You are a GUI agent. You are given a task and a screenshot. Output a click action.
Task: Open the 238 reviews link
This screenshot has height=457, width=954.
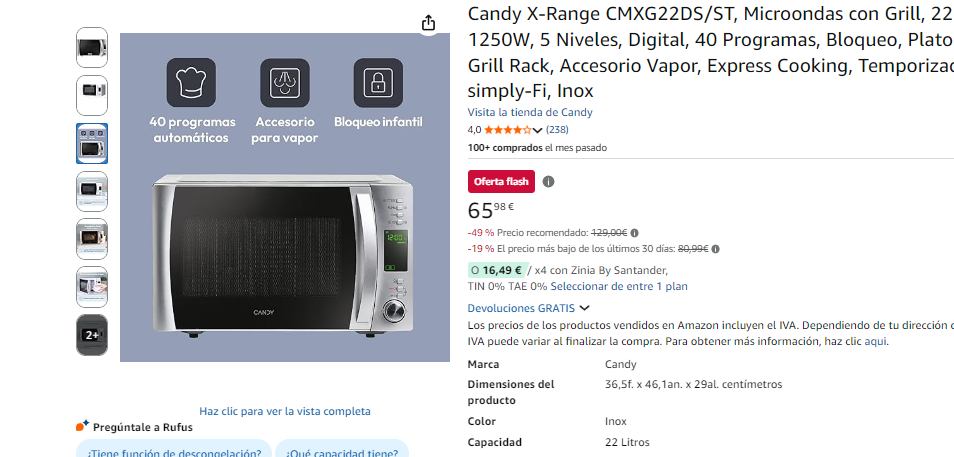coord(557,130)
